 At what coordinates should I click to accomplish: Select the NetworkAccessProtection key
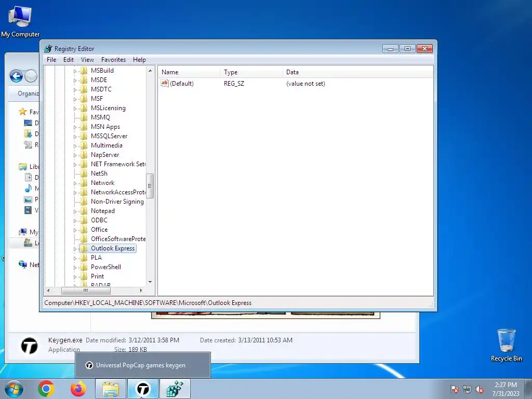coord(118,192)
